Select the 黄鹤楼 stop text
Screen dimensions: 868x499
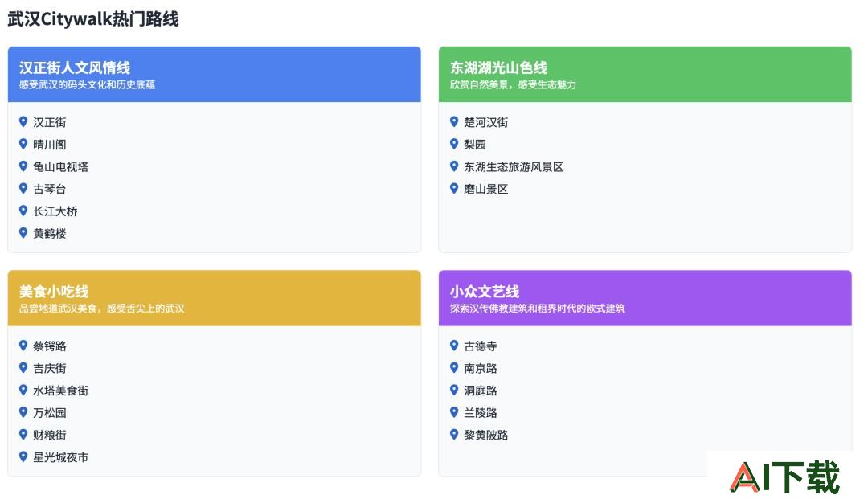(49, 234)
